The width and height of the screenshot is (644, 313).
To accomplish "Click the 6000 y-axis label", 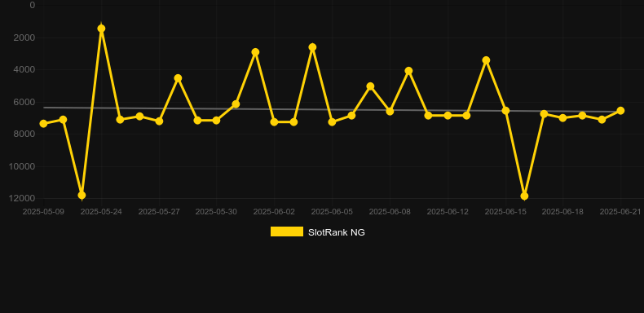I will tap(24, 102).
